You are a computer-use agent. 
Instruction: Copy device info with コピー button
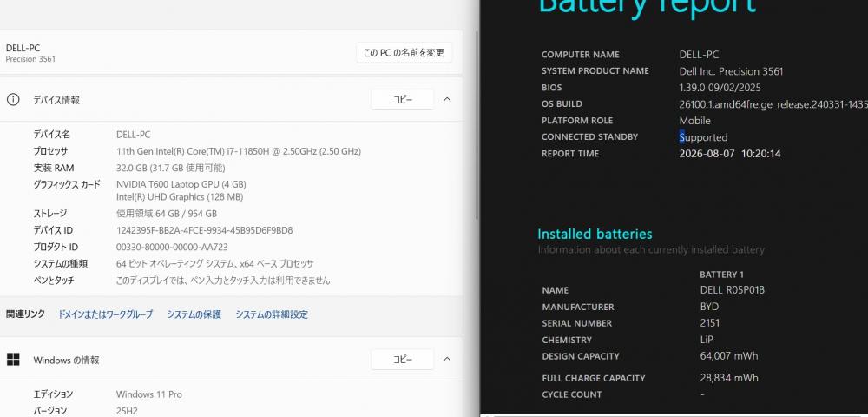tap(403, 100)
